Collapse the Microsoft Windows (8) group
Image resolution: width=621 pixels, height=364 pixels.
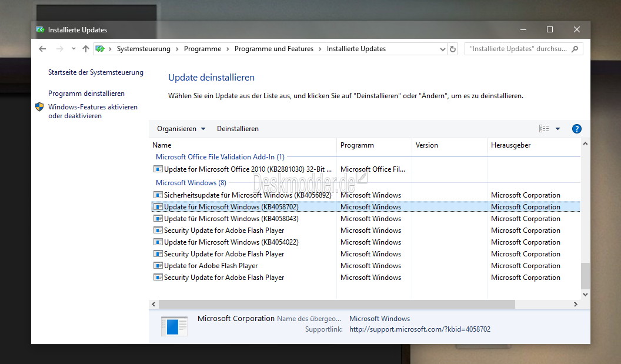point(191,183)
